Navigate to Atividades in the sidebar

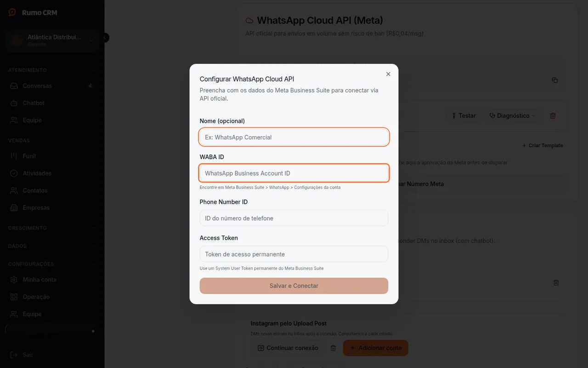52,173
